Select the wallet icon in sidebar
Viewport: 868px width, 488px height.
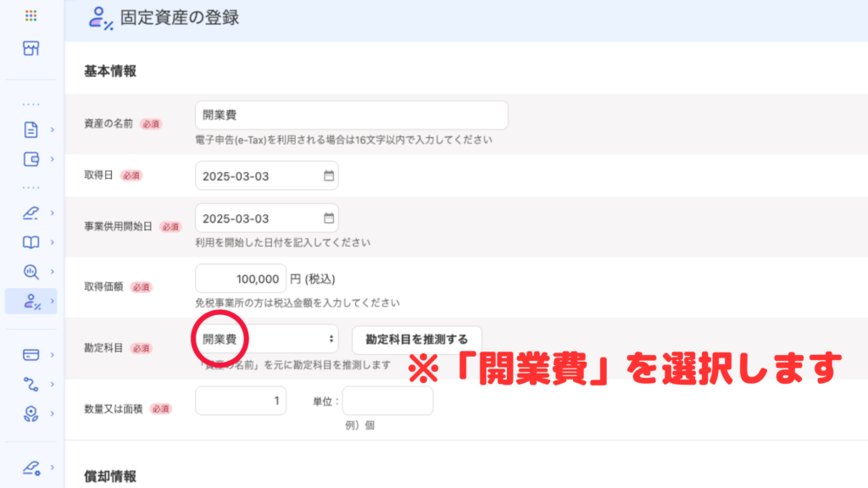point(31,158)
